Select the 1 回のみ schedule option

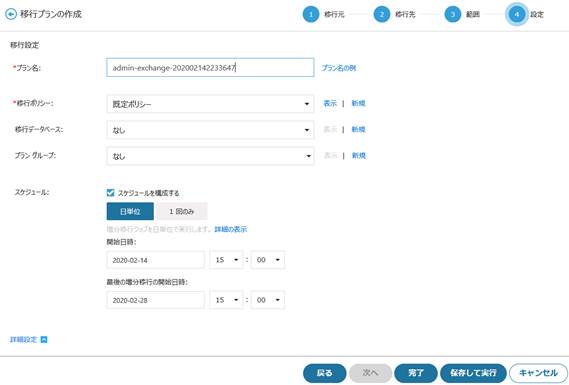pos(181,212)
